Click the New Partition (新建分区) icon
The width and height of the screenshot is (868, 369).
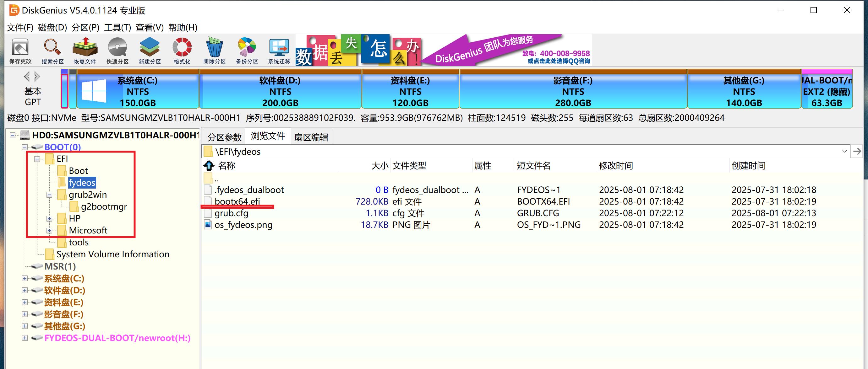click(x=150, y=51)
